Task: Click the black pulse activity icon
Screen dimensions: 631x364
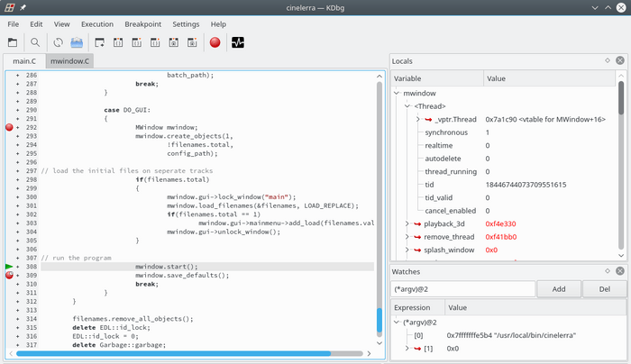Action: (238, 42)
